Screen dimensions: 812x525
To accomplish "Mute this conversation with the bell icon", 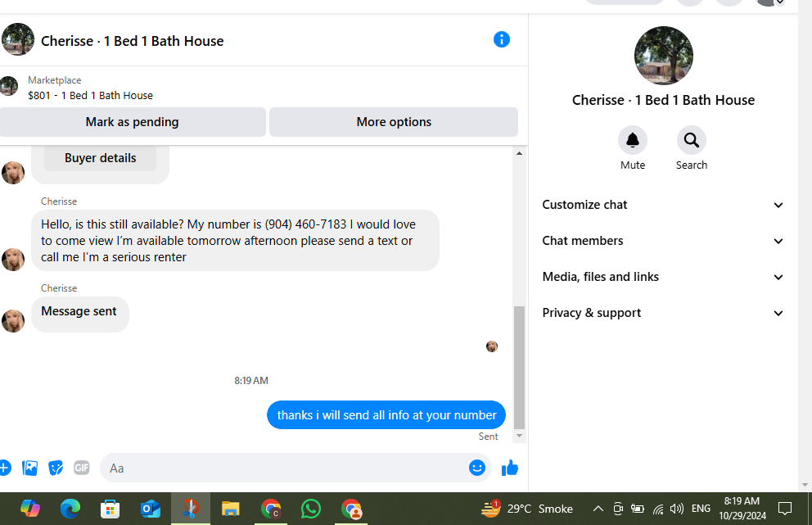I will click(x=632, y=140).
